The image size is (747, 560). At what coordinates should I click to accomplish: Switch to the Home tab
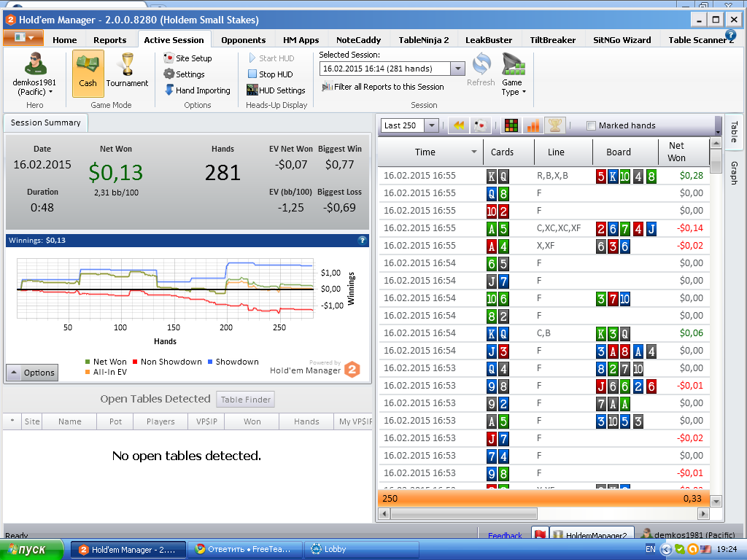pyautogui.click(x=65, y=40)
